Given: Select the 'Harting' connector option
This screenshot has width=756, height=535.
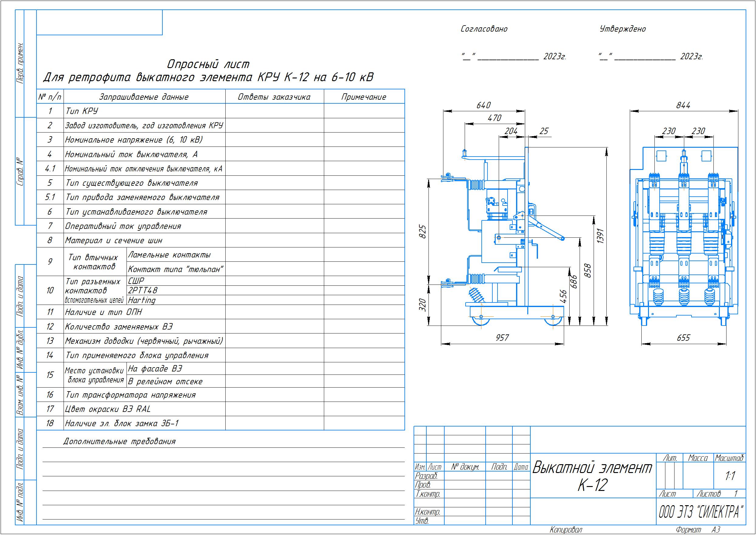Looking at the screenshot, I should point(142,300).
